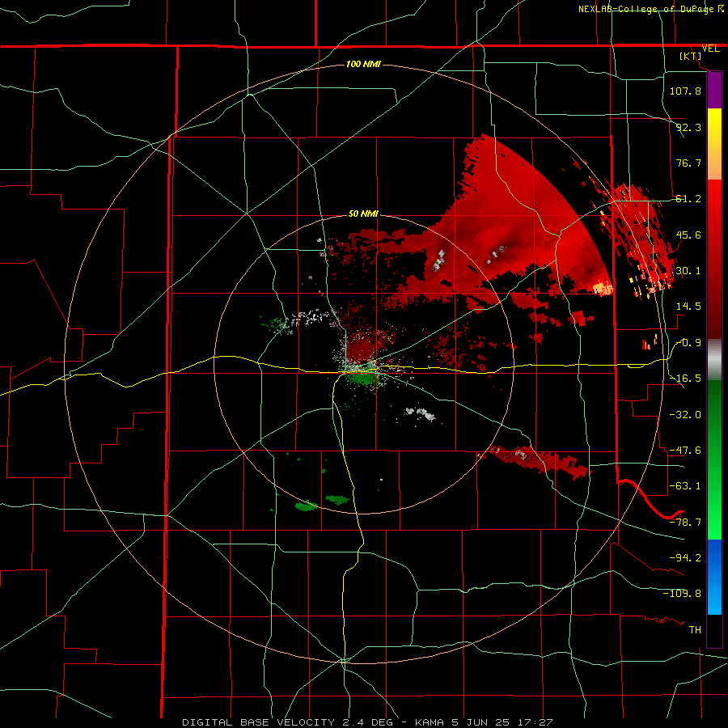Pick the purple segment of the color bar
The image size is (728, 728).
coord(714,91)
